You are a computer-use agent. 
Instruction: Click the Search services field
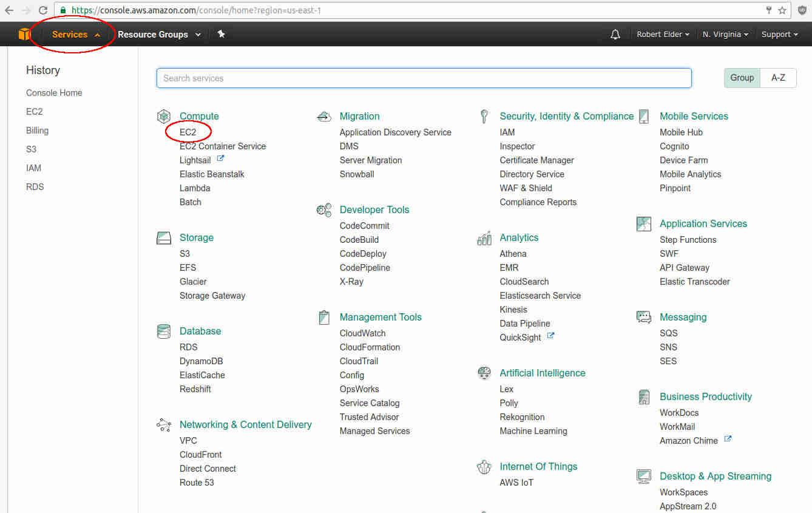[424, 78]
